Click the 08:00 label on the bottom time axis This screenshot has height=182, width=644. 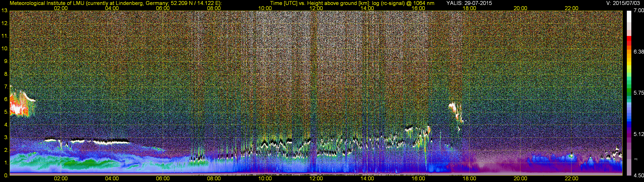(x=214, y=179)
